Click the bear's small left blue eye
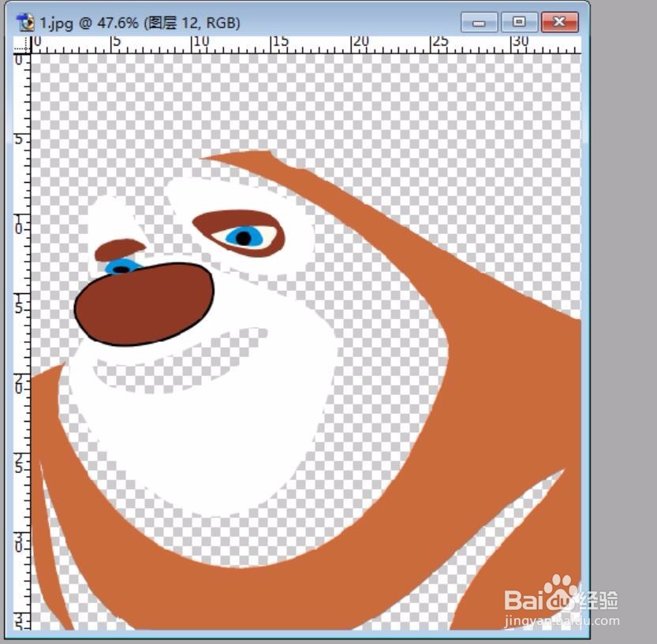657x644 pixels. 121,267
